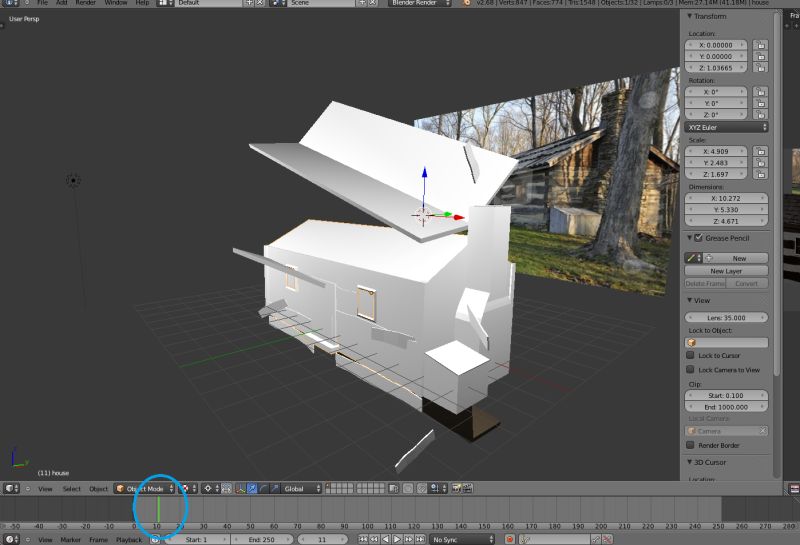Enable the Render Border checkbox

(690, 445)
